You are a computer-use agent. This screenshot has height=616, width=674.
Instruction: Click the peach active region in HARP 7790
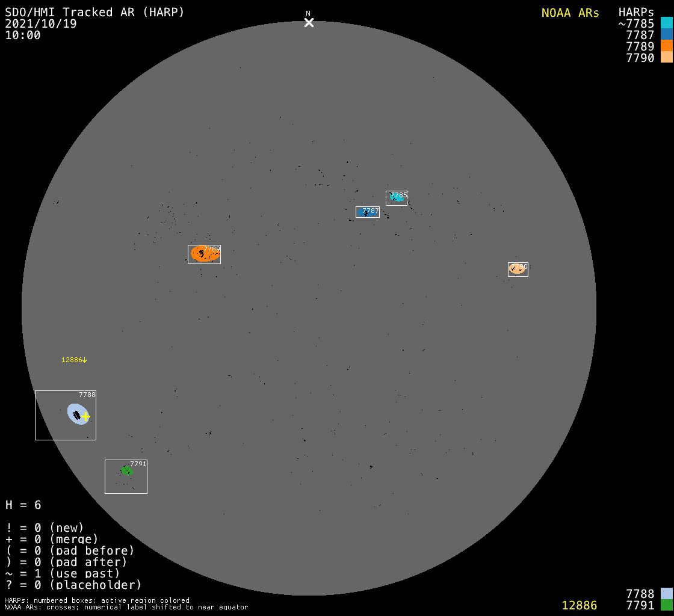[517, 269]
